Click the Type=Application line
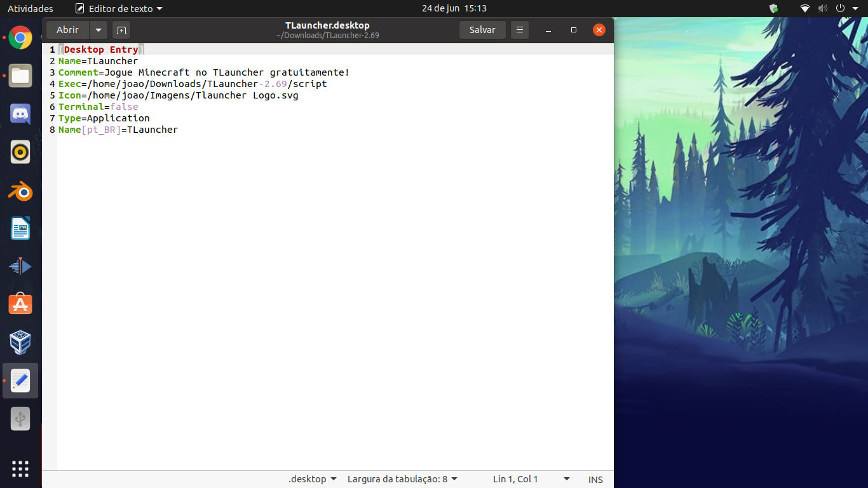 tap(104, 118)
